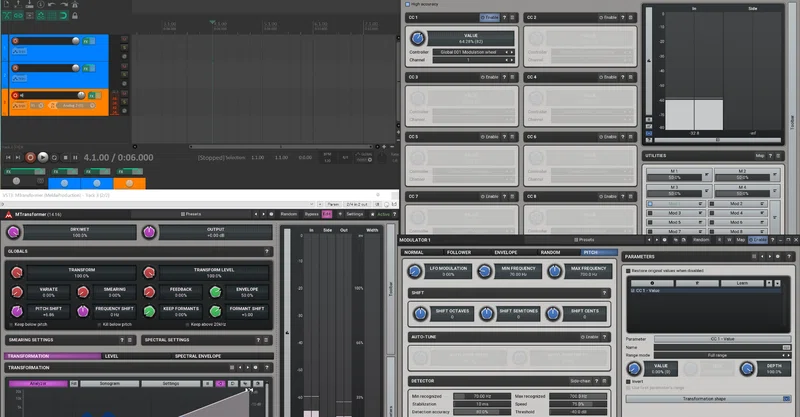Click the Learn button in Parameters
Image resolution: width=800 pixels, height=417 pixels.
[x=742, y=283]
